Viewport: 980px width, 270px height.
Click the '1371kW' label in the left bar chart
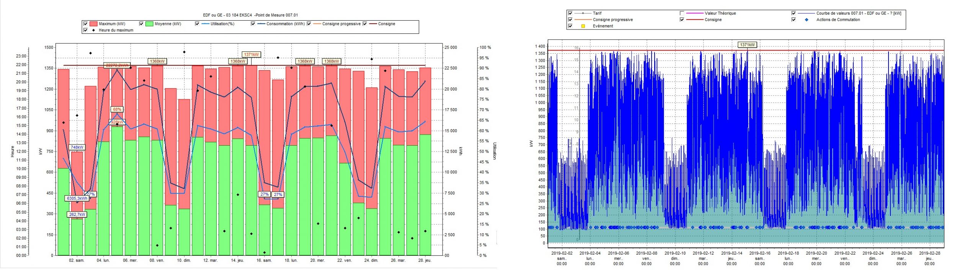[x=252, y=54]
